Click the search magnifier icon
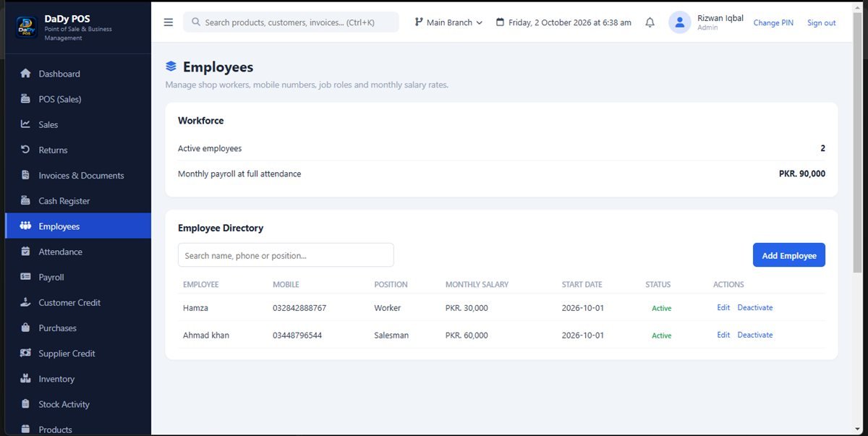The image size is (868, 436). pos(196,22)
